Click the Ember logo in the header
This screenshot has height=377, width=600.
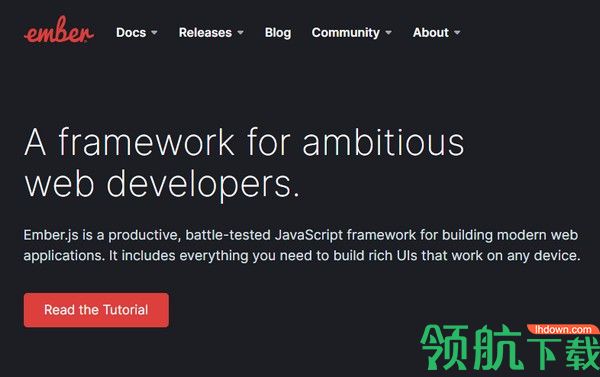59,30
